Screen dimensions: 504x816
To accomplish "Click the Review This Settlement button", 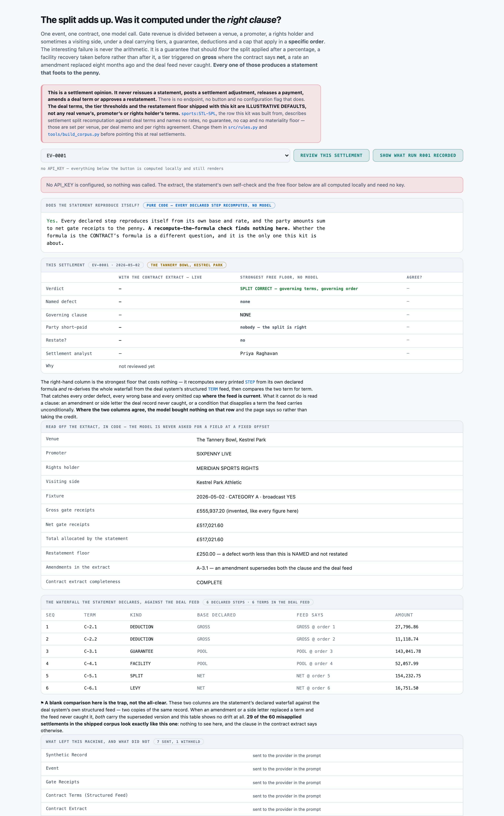I will click(331, 155).
